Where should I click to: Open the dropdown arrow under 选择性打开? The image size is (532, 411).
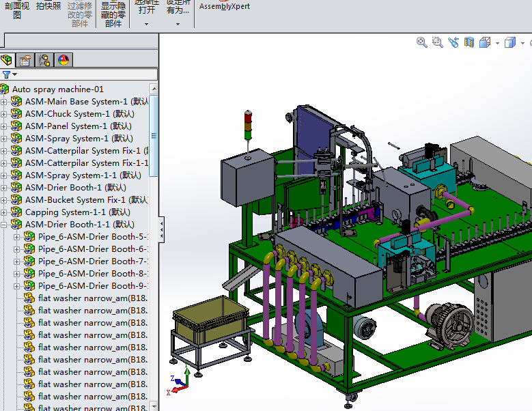click(x=147, y=24)
